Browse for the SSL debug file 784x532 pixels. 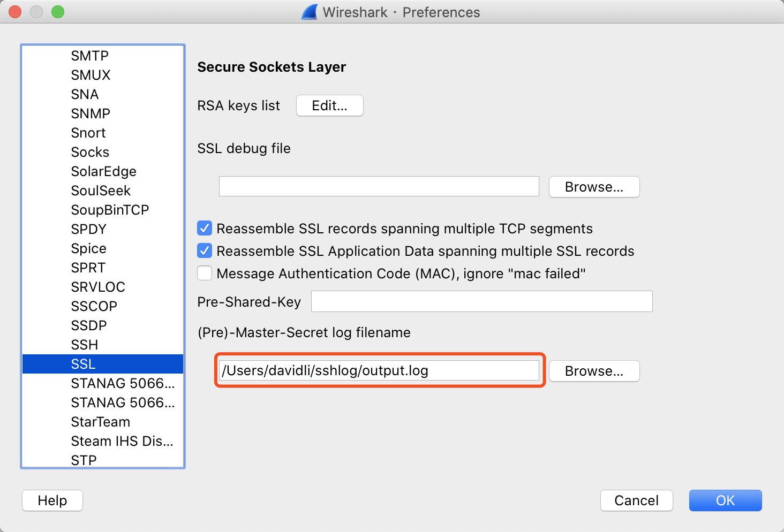(594, 187)
